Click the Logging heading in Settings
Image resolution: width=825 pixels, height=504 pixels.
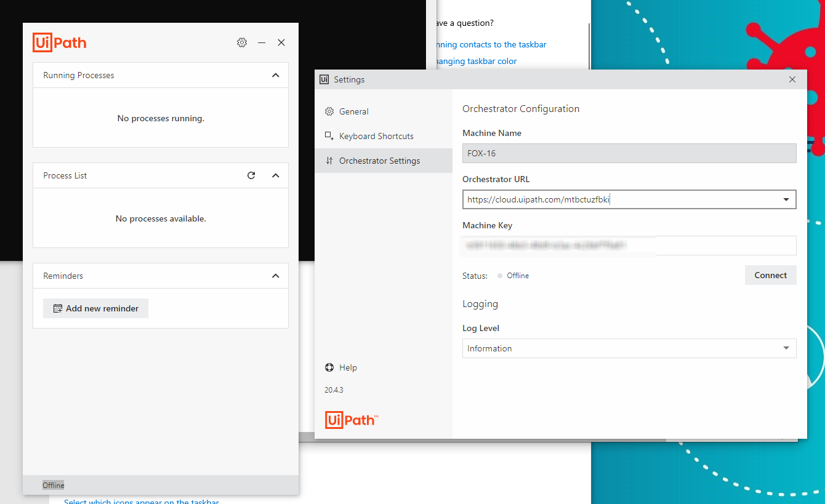pyautogui.click(x=480, y=304)
